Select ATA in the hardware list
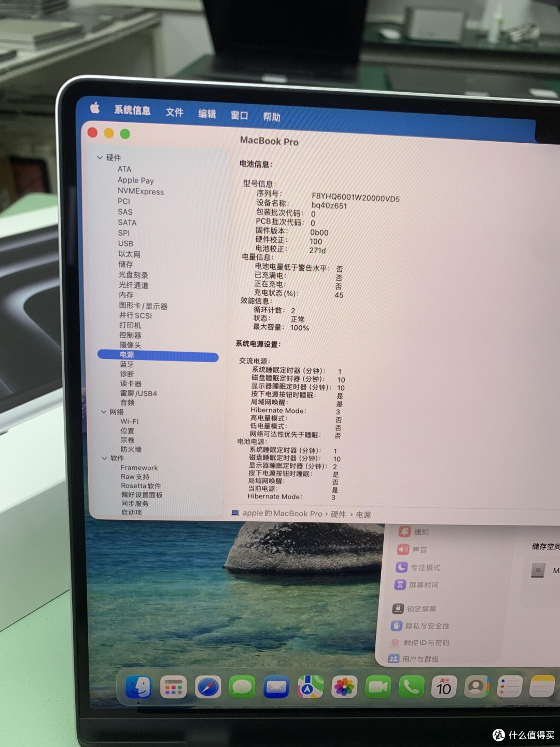Image resolution: width=560 pixels, height=747 pixels. click(x=124, y=169)
